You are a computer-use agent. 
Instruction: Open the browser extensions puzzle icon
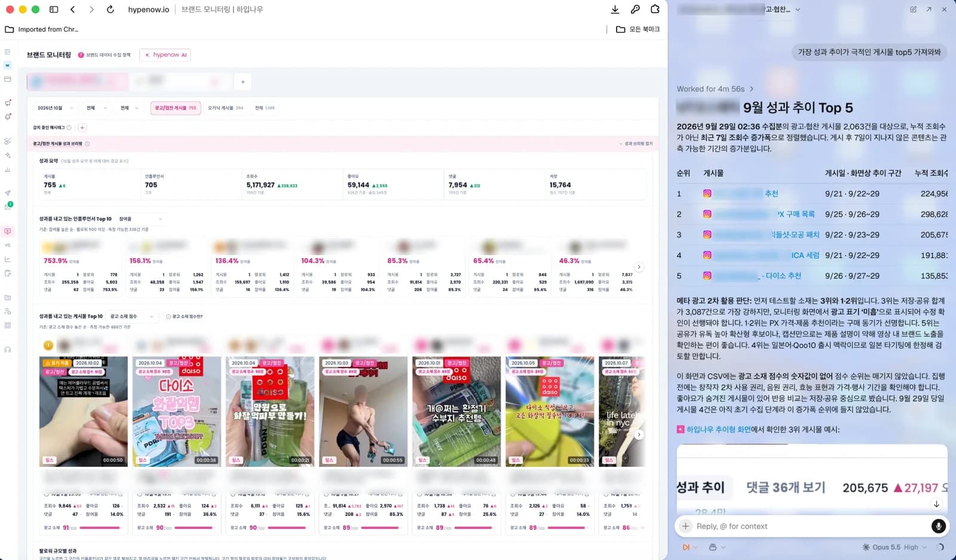point(655,10)
